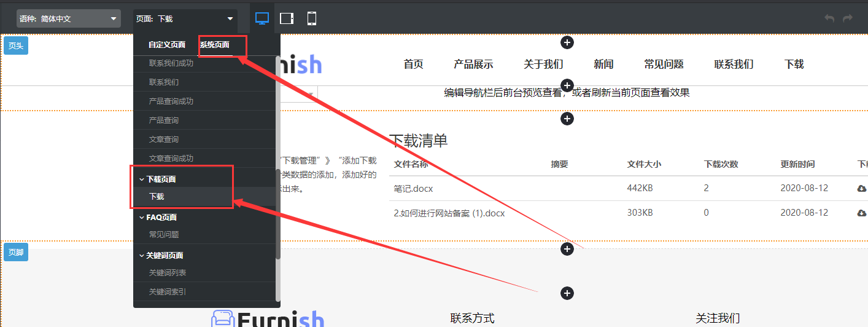Switch to the 自定义页面 tab

[x=166, y=45]
